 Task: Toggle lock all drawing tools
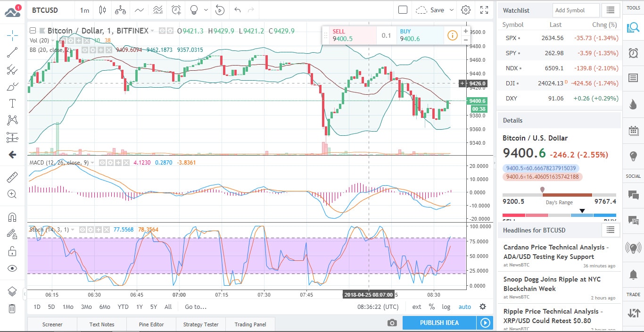click(x=12, y=251)
